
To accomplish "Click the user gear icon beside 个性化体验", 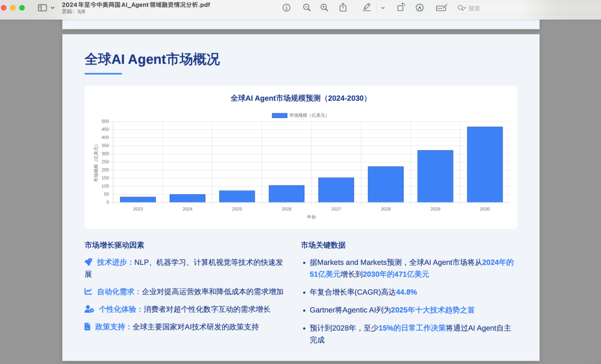I will click(89, 309).
